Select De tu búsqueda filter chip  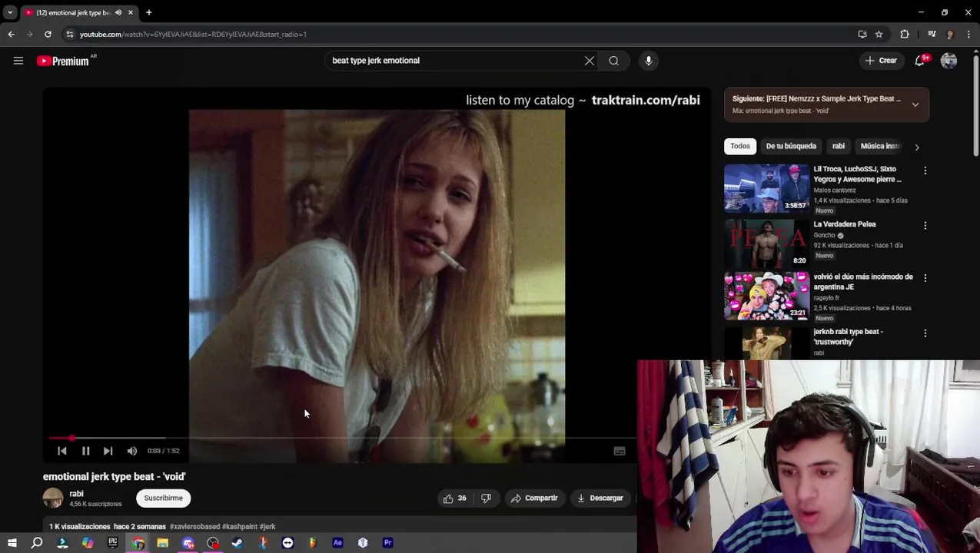[x=791, y=146]
